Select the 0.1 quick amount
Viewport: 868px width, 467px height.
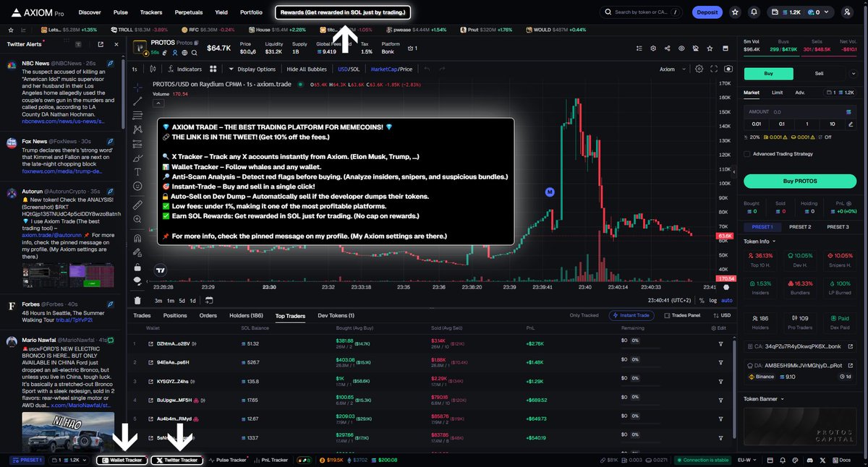(x=783, y=124)
